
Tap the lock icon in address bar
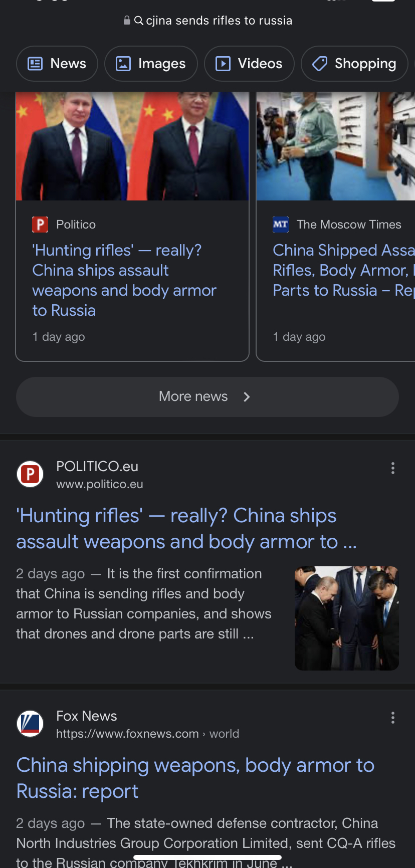tap(127, 21)
